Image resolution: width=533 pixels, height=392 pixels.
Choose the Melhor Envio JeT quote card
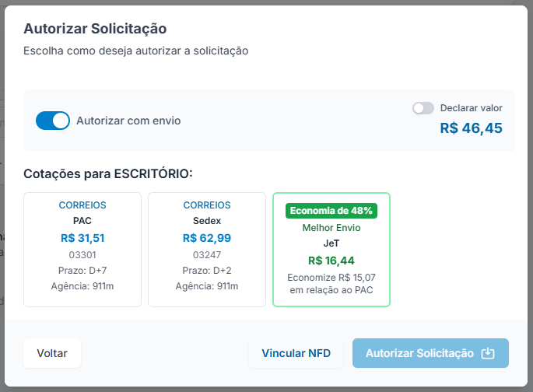tap(331, 250)
